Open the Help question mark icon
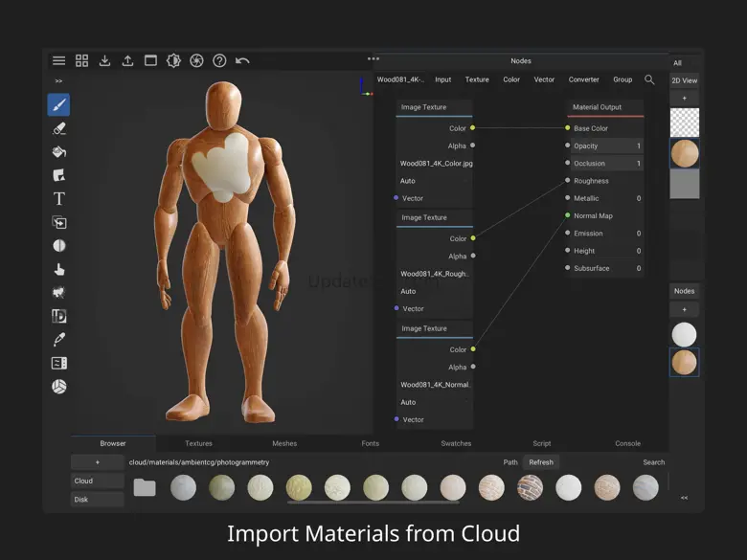The image size is (747, 560). pyautogui.click(x=219, y=60)
